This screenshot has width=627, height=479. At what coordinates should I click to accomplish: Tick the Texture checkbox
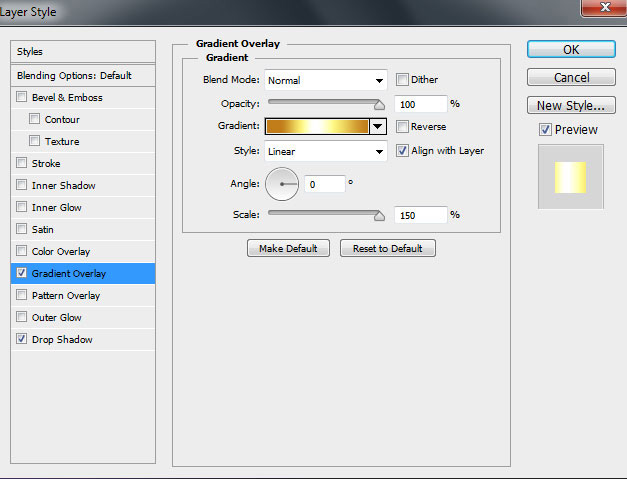click(x=34, y=141)
